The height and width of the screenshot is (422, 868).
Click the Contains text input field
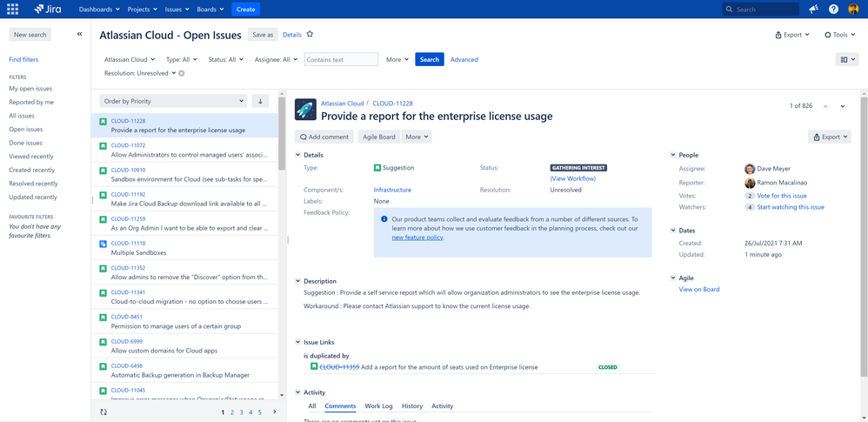[x=341, y=59]
